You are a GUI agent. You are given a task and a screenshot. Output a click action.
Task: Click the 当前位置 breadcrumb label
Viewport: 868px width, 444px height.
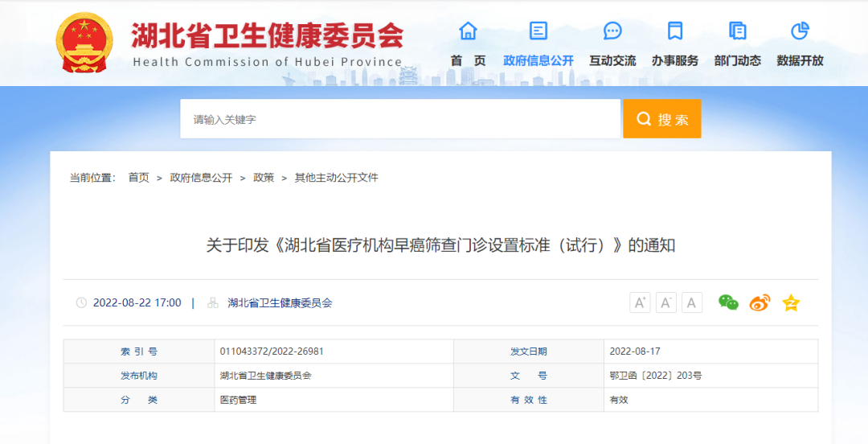[x=92, y=178]
